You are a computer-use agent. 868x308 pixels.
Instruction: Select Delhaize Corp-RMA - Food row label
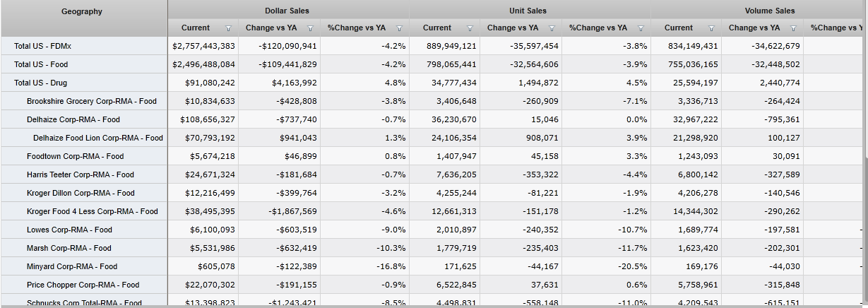coord(73,119)
